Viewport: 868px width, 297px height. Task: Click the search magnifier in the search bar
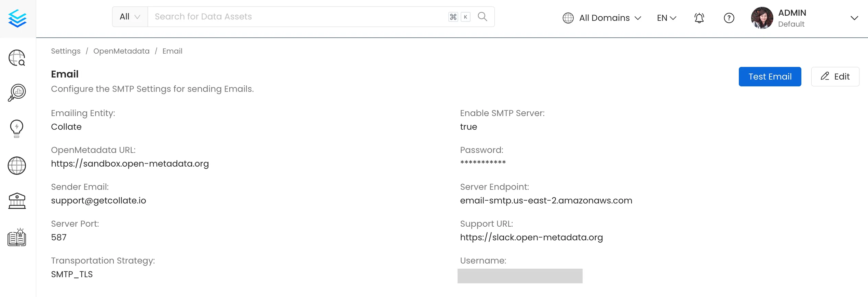click(482, 16)
